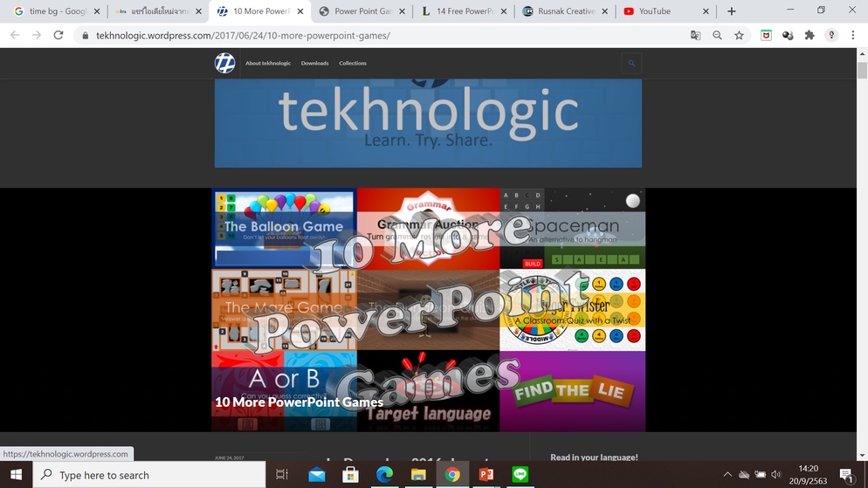
Task: Click the taskbar search box
Action: [x=149, y=475]
